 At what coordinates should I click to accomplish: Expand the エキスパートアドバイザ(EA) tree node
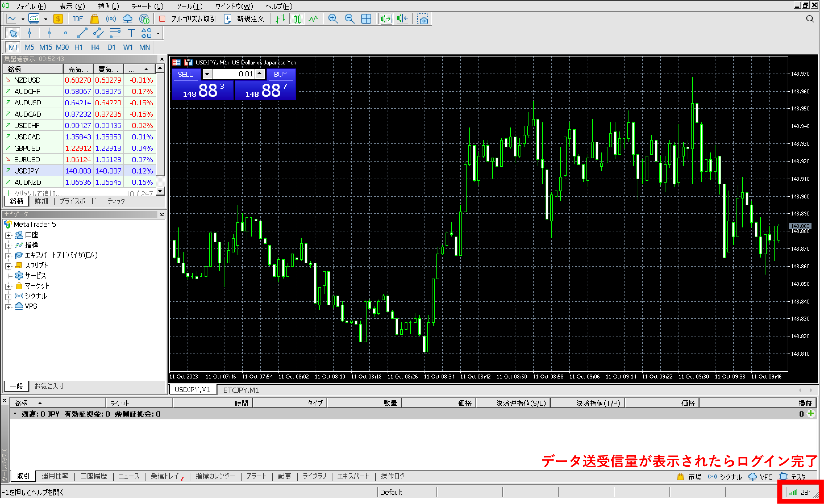(8, 256)
